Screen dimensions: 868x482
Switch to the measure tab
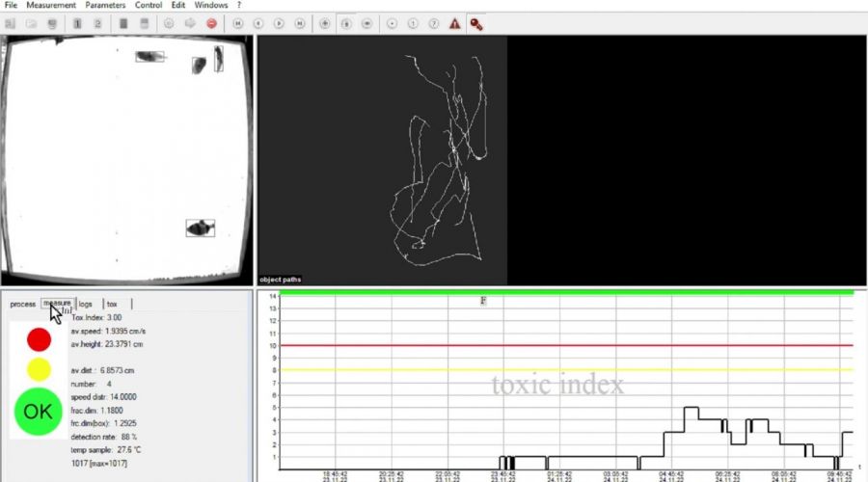pyautogui.click(x=58, y=304)
